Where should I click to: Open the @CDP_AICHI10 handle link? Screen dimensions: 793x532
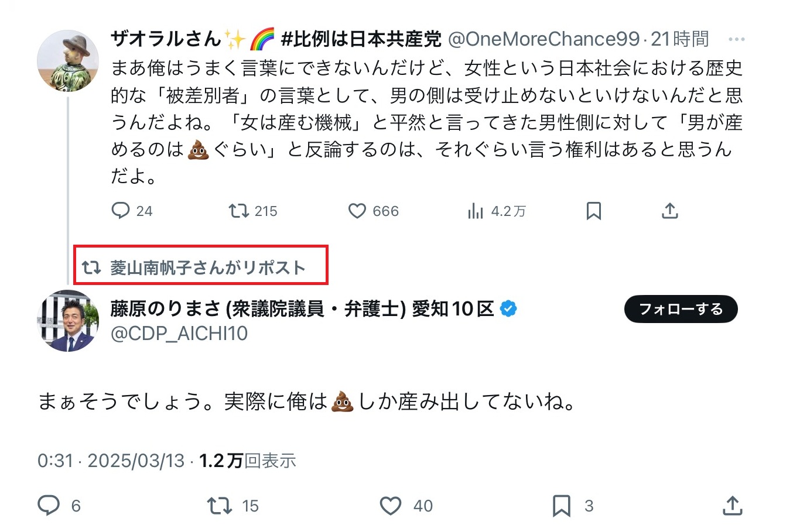[x=179, y=334]
